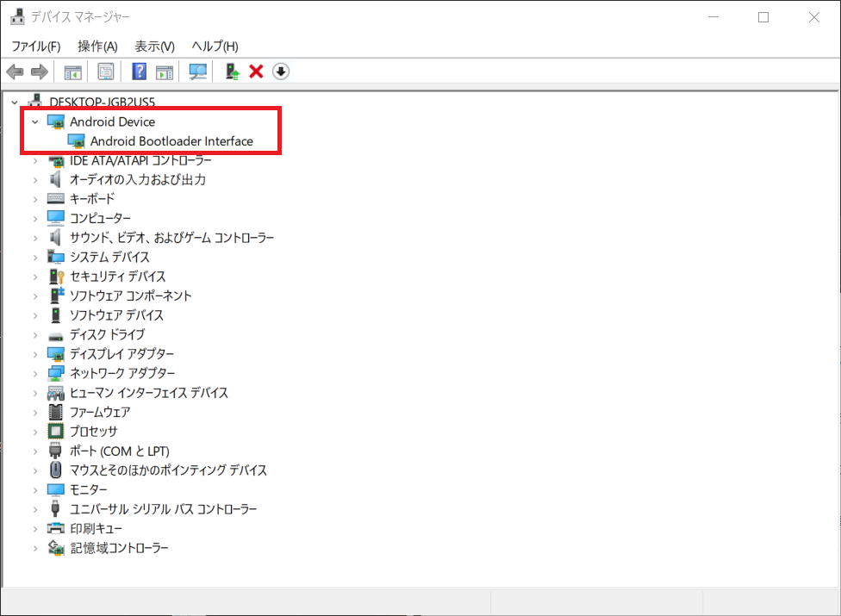
Task: Open the 表示(V) menu
Action: click(x=154, y=47)
